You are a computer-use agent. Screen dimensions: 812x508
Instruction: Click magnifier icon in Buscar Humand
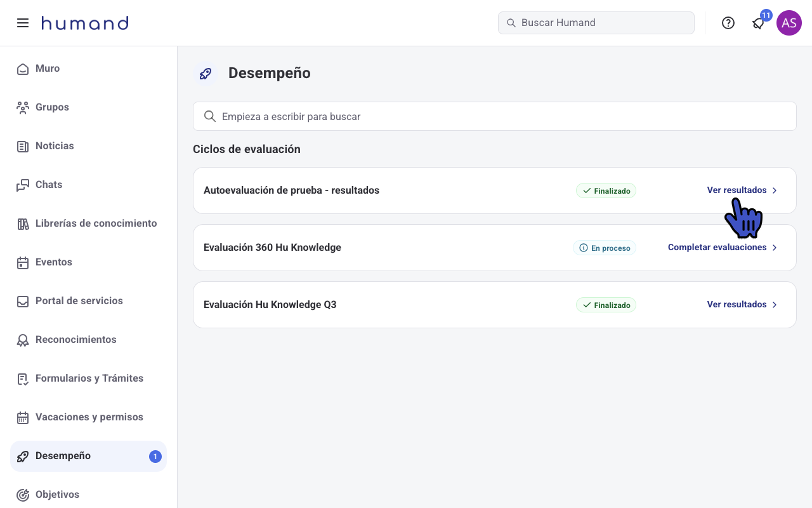(511, 23)
